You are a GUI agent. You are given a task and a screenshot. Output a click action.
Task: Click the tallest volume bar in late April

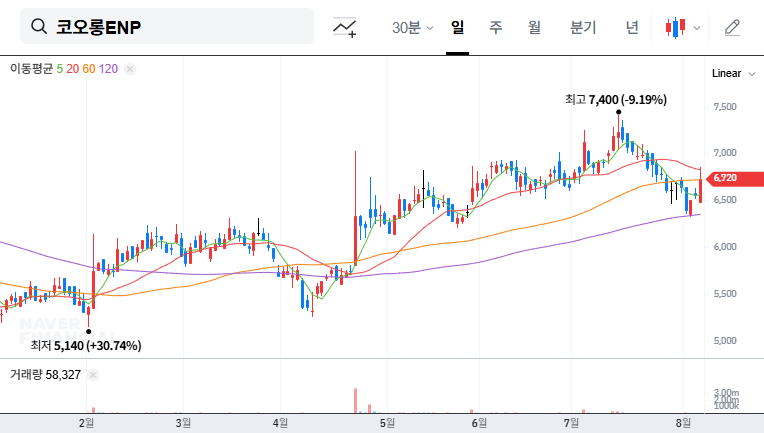click(356, 400)
